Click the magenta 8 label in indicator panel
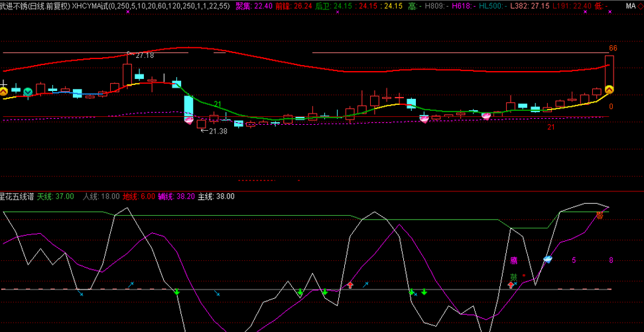The width and height of the screenshot is (644, 332). coord(611,260)
